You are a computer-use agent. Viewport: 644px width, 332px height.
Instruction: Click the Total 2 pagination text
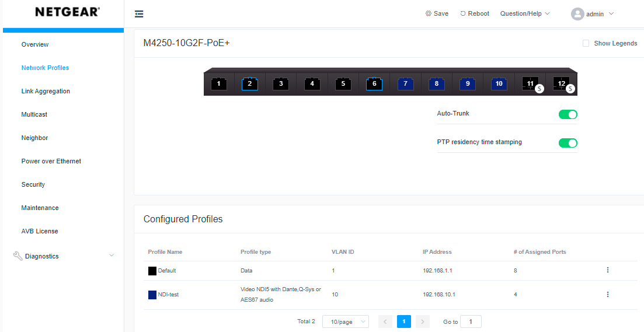point(306,321)
